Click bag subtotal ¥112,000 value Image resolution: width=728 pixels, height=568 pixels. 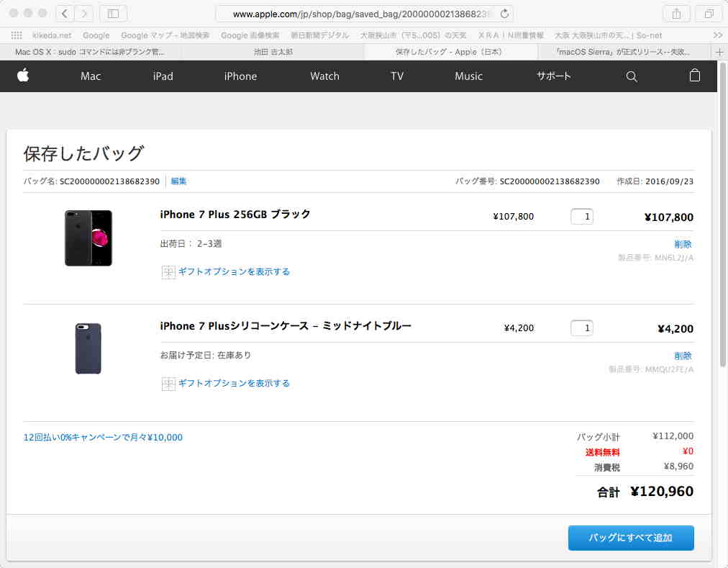pos(673,436)
